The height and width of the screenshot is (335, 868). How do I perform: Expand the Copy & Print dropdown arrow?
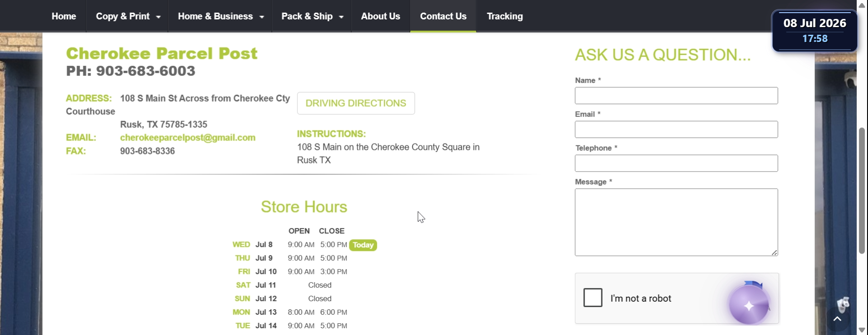pyautogui.click(x=158, y=17)
